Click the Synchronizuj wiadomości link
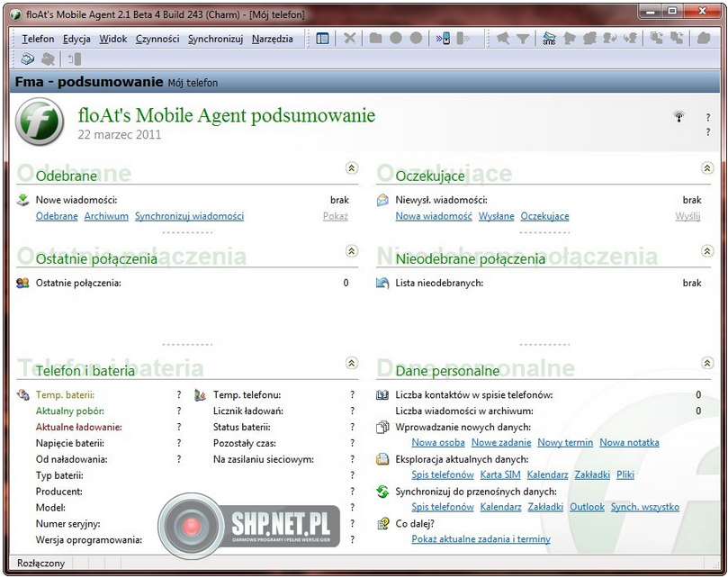Screen dimensions: 728x578 [x=190, y=216]
